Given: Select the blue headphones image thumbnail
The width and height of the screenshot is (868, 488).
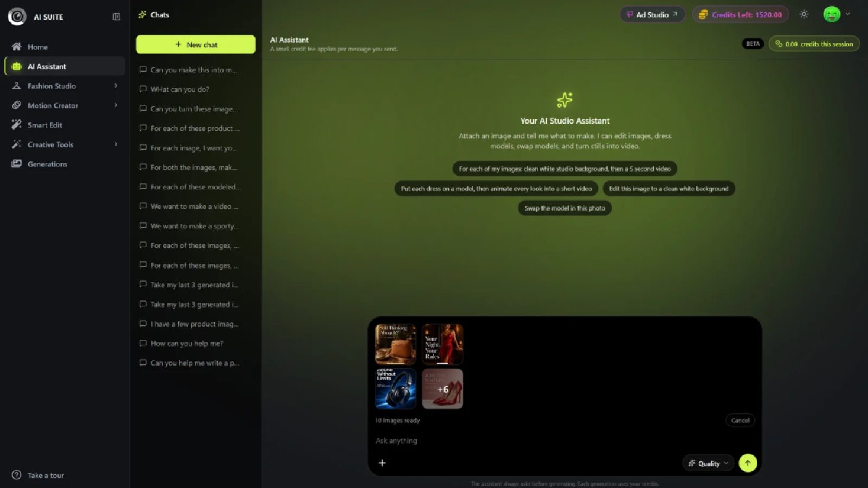Looking at the screenshot, I should click(x=395, y=389).
